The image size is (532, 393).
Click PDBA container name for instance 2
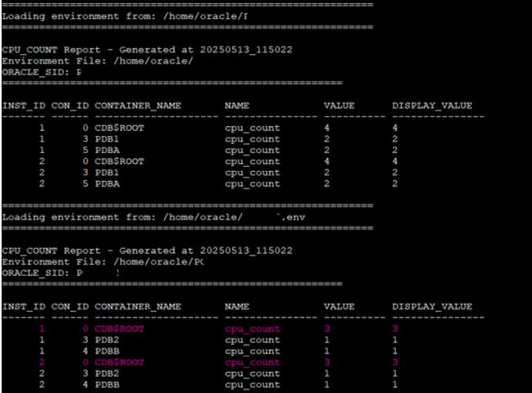point(108,183)
